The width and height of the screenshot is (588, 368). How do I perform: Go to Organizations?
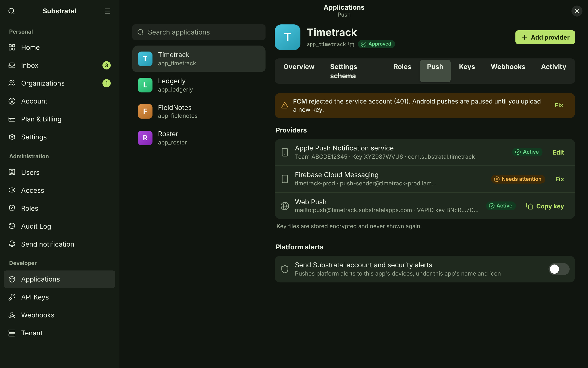pos(59,83)
